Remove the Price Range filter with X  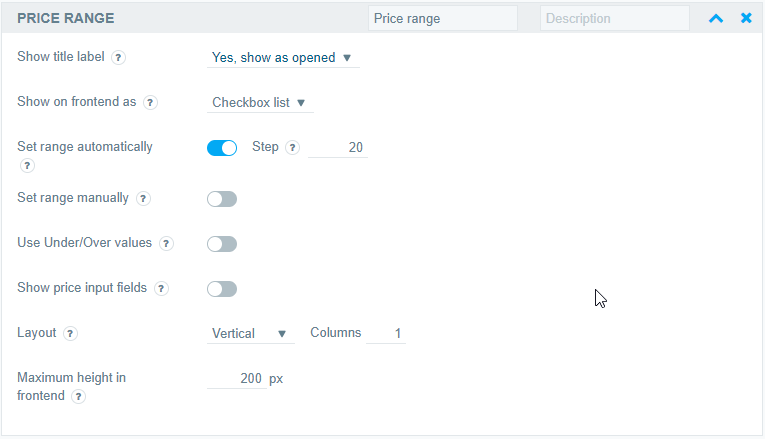click(746, 18)
